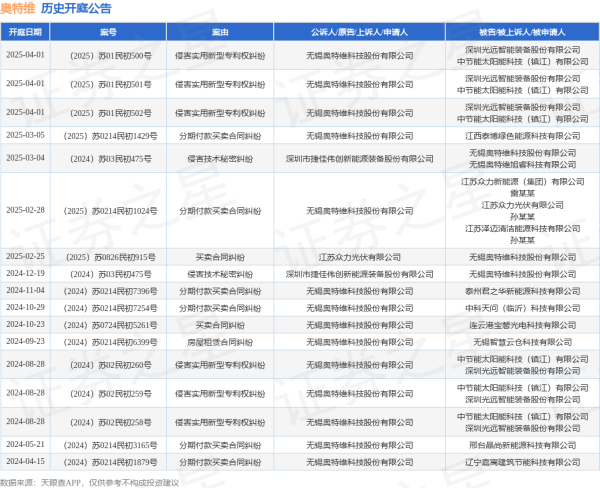Click the 案号 column header
The image size is (600, 488).
click(108, 32)
